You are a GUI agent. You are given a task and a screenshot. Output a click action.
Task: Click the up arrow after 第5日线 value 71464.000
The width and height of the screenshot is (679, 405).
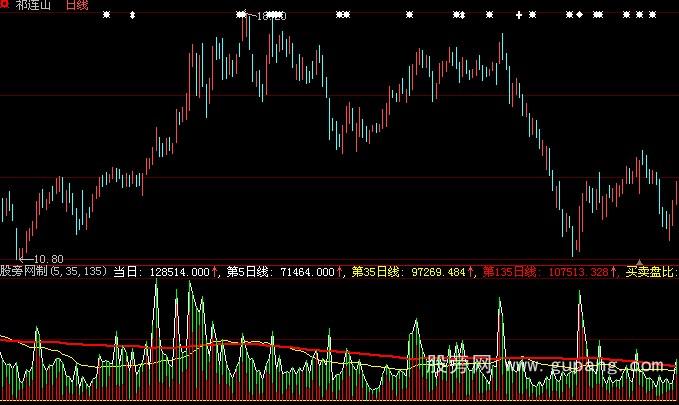pyautogui.click(x=339, y=271)
